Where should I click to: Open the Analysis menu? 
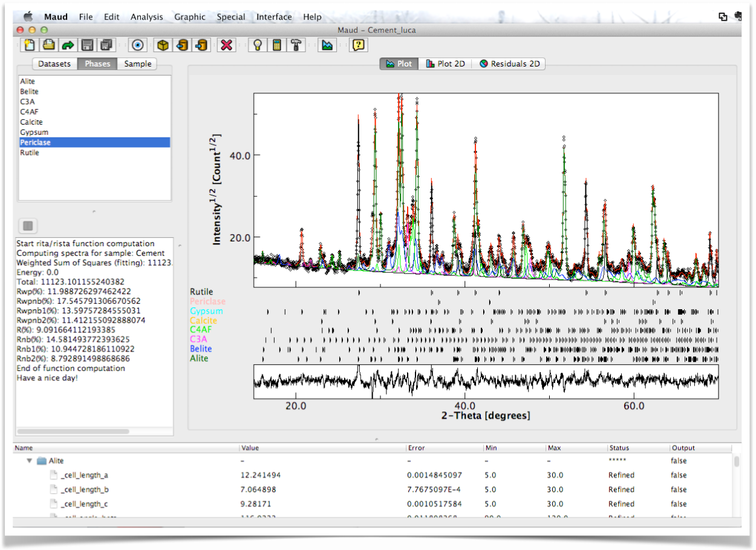tap(147, 17)
